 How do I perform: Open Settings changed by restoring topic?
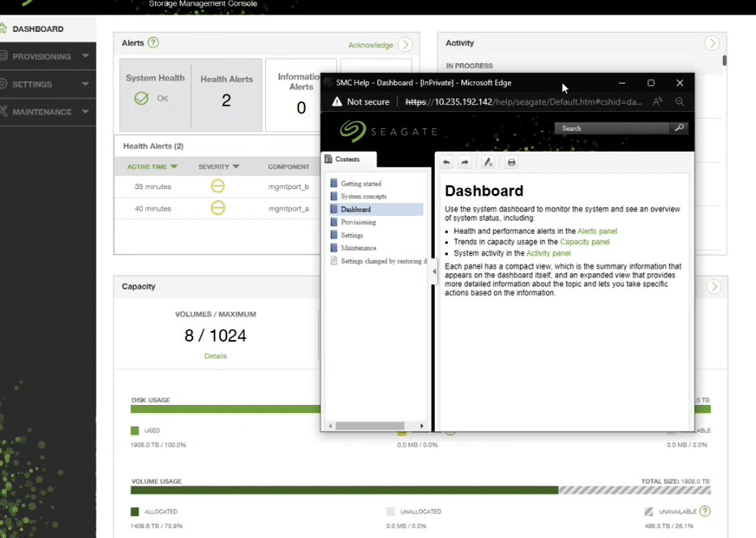point(384,261)
